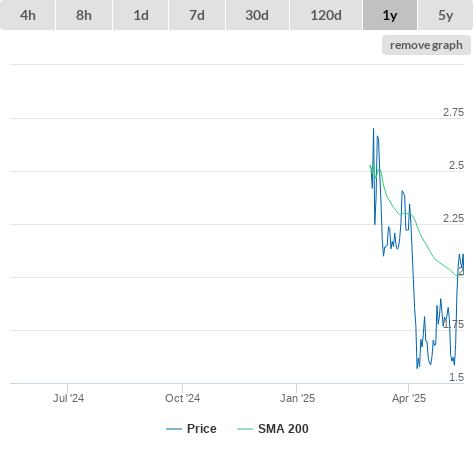Screen dimensions: 474x455
Task: Click the remove graph button
Action: 426,45
